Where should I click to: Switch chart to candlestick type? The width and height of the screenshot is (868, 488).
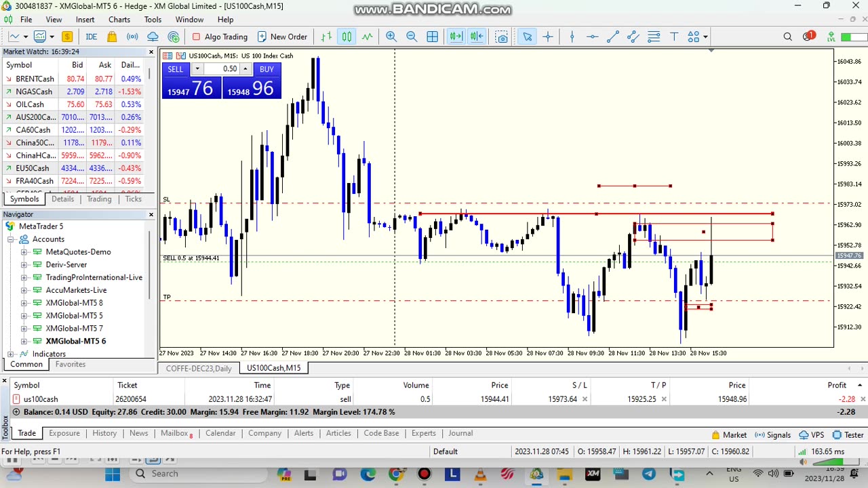pos(347,37)
